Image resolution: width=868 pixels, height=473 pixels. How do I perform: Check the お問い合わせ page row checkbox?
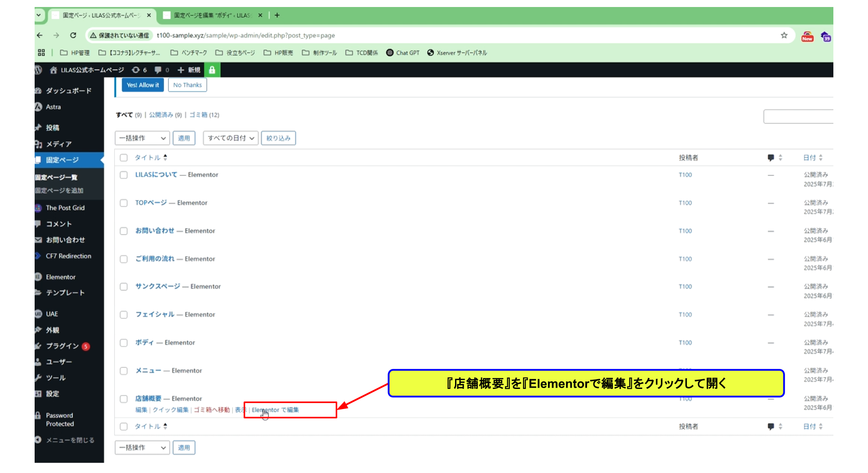124,231
